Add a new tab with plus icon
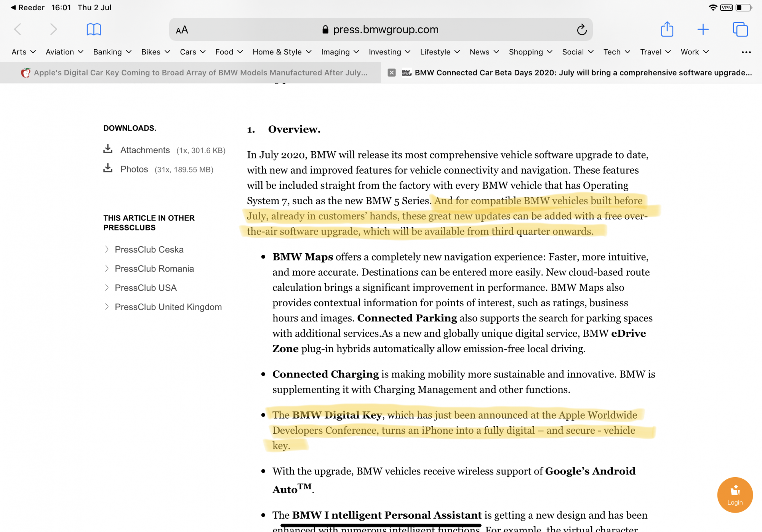Image resolution: width=762 pixels, height=532 pixels. [x=703, y=29]
